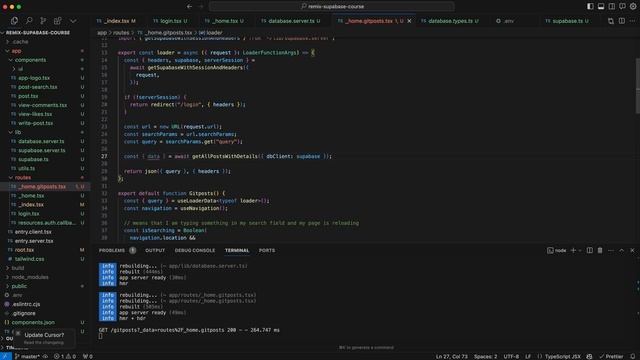Kill terminal with trash icon
This screenshot has width=640, height=360.
(x=600, y=250)
